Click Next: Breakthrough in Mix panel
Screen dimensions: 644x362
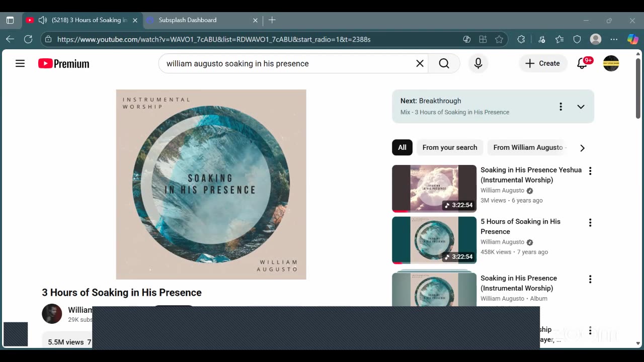[x=431, y=101]
